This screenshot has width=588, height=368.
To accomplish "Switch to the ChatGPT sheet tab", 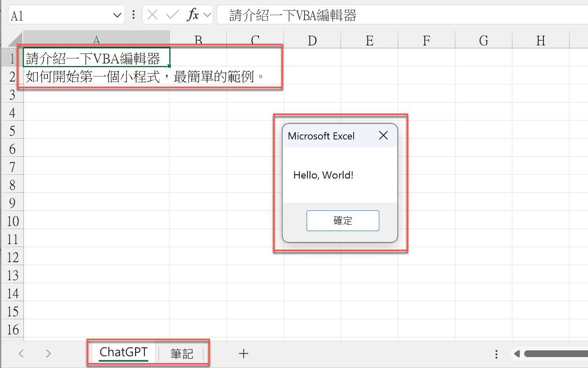I will tap(123, 352).
